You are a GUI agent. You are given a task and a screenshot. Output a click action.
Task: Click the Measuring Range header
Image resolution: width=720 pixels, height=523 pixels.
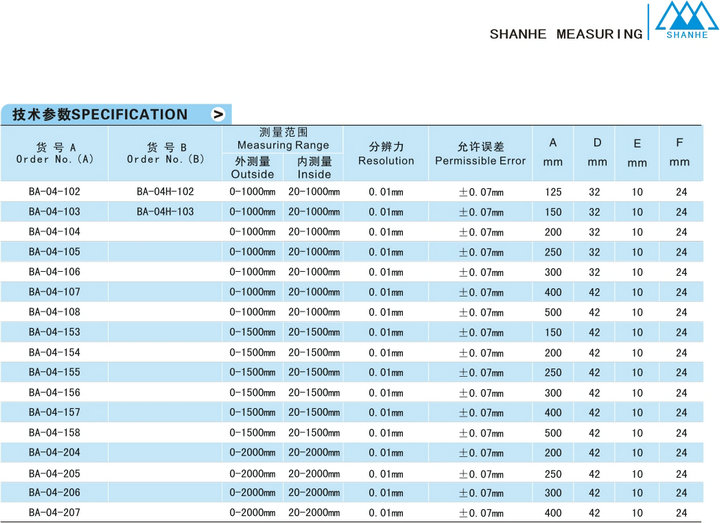pos(283,139)
